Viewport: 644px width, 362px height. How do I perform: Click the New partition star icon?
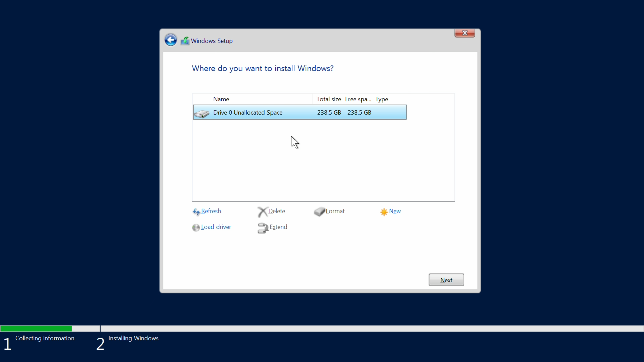click(384, 212)
